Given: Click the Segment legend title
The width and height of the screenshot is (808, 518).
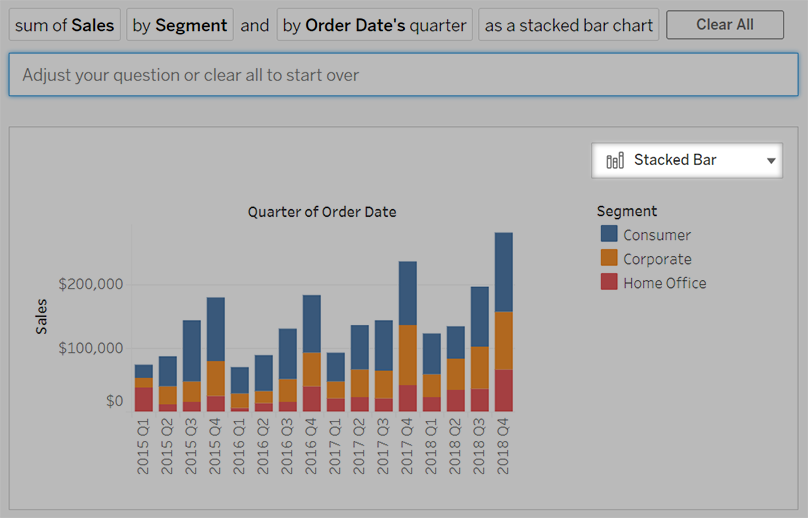Looking at the screenshot, I should pyautogui.click(x=627, y=211).
